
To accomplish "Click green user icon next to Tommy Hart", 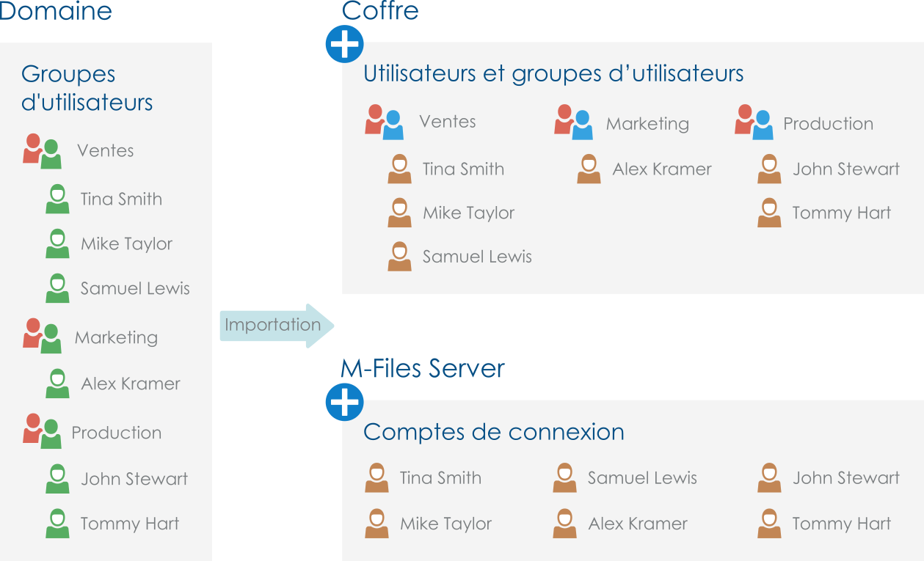I will click(x=57, y=524).
